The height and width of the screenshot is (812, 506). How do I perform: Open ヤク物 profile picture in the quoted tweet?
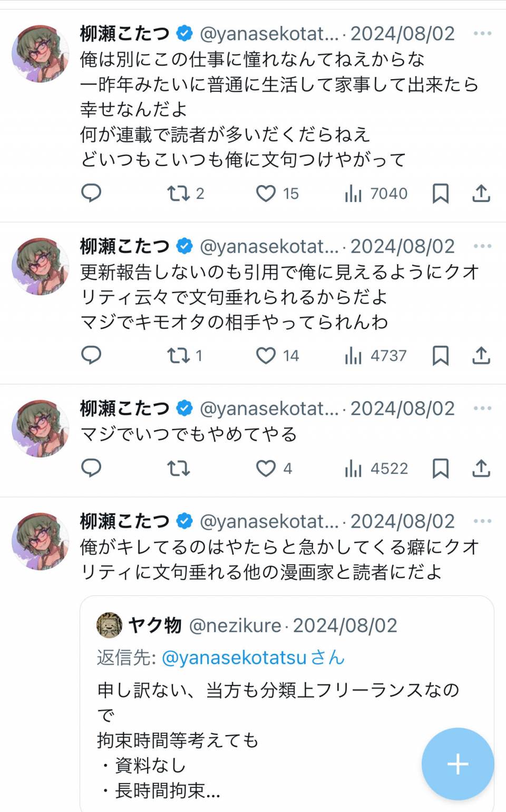[109, 625]
